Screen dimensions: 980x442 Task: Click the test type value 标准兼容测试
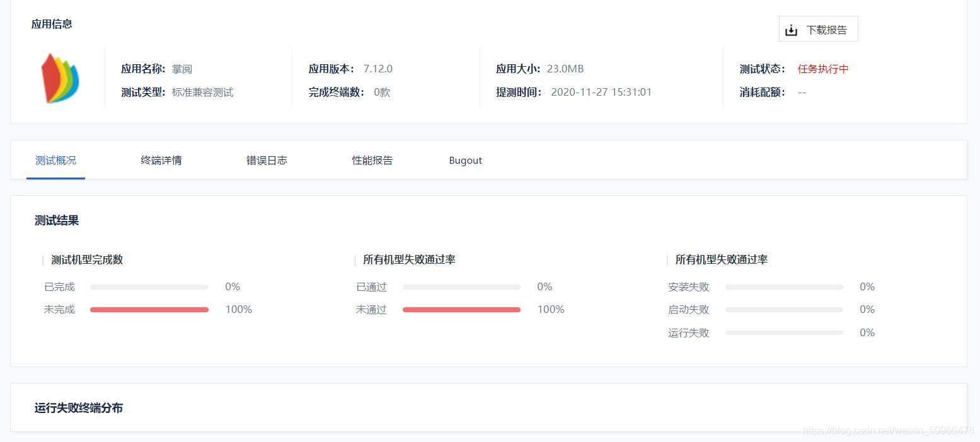tap(203, 93)
